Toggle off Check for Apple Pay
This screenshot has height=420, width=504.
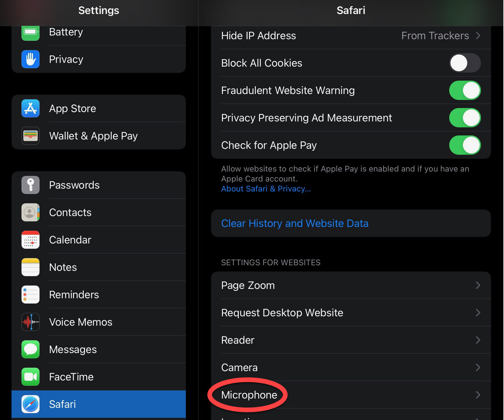coord(465,145)
